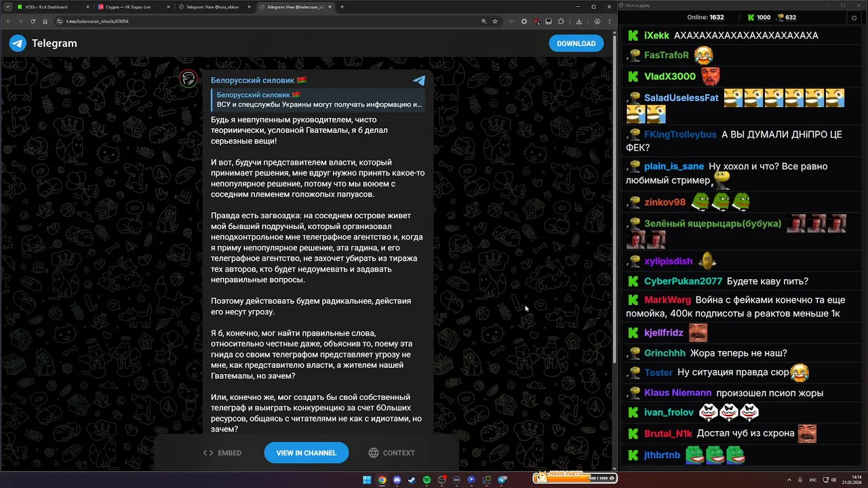Click the browser home icon
868x488 pixels.
coord(45,21)
